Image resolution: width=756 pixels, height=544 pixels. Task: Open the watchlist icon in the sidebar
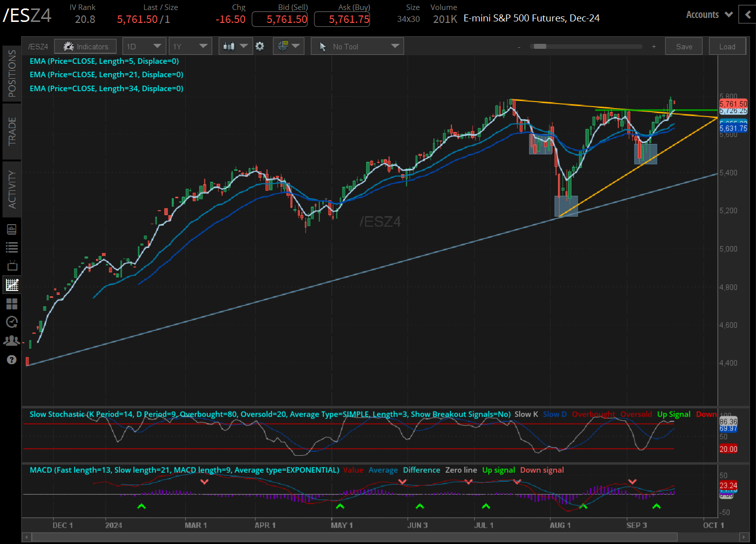[x=11, y=247]
